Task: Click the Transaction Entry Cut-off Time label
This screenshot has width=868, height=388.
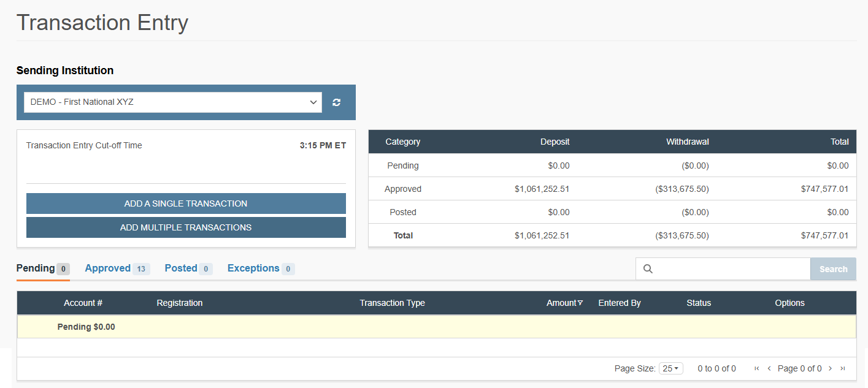Action: [84, 145]
